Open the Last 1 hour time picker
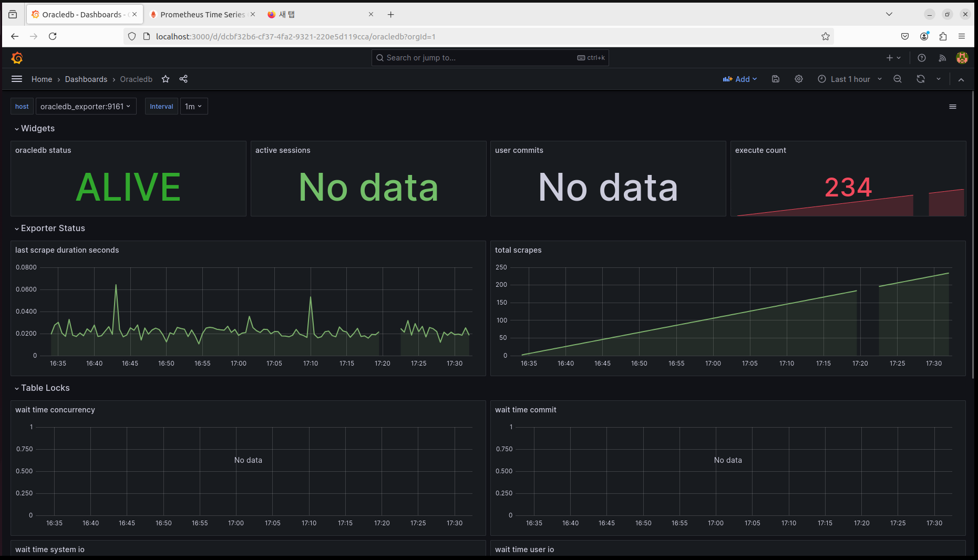This screenshot has height=560, width=978. [x=849, y=79]
